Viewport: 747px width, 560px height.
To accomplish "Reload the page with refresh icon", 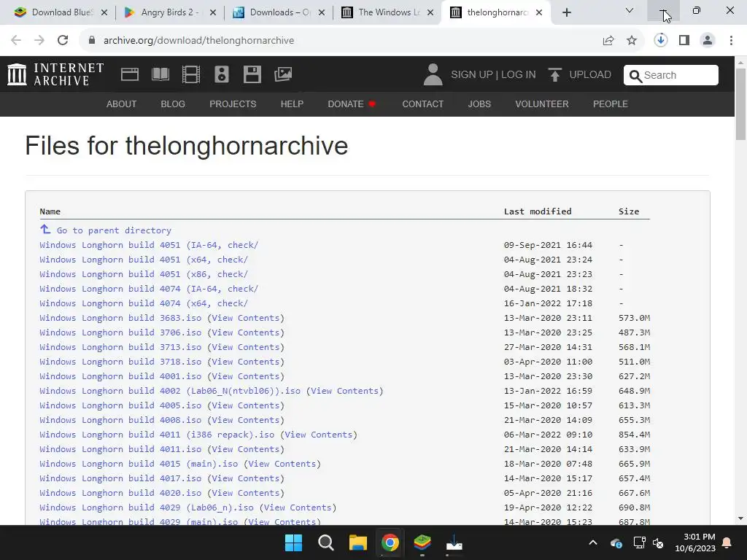I will click(x=63, y=40).
